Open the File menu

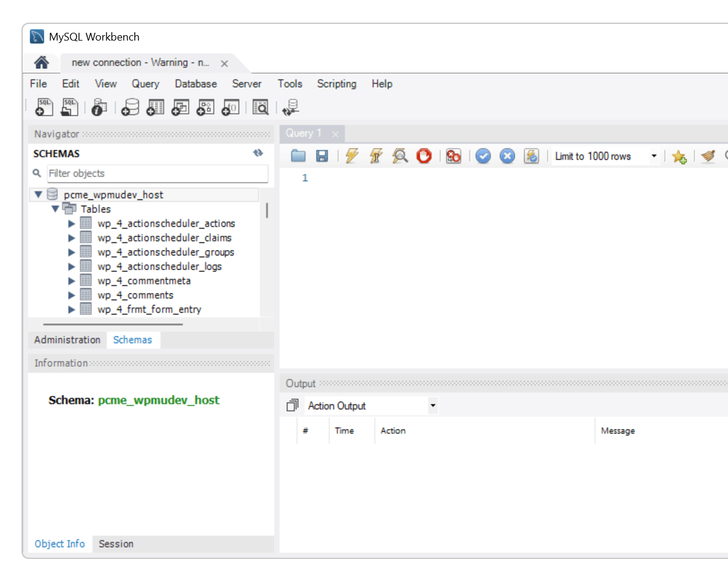[38, 84]
